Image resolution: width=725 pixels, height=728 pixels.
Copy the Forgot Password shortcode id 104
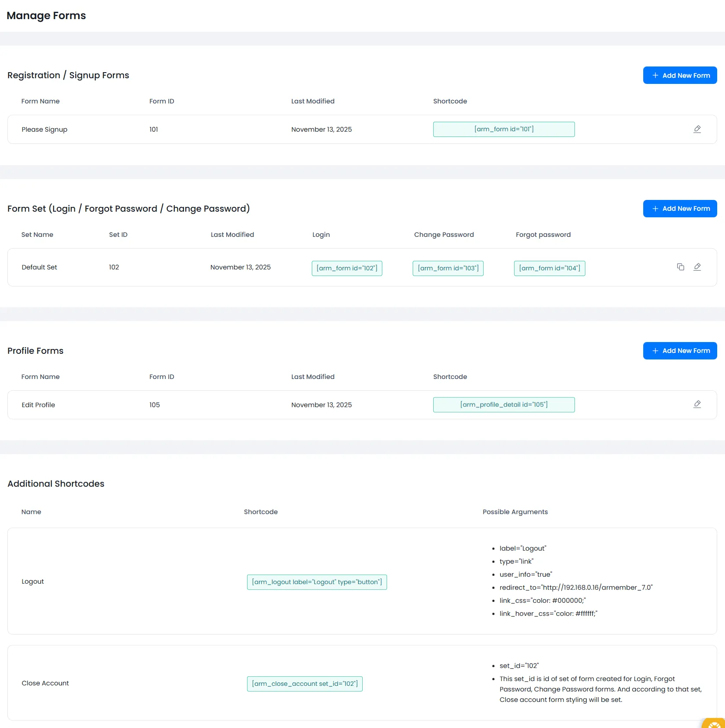(x=549, y=268)
